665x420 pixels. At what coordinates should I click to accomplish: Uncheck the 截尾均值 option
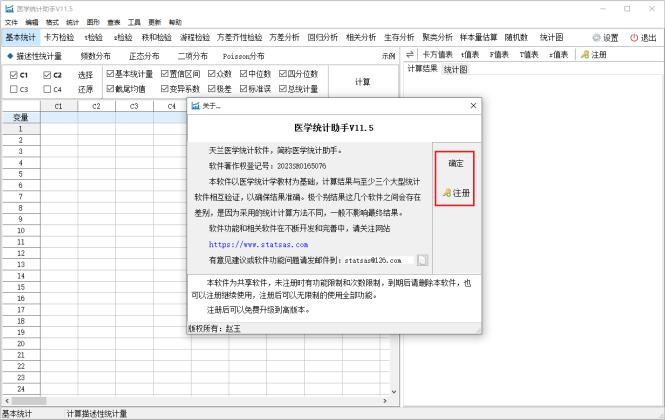(110, 89)
